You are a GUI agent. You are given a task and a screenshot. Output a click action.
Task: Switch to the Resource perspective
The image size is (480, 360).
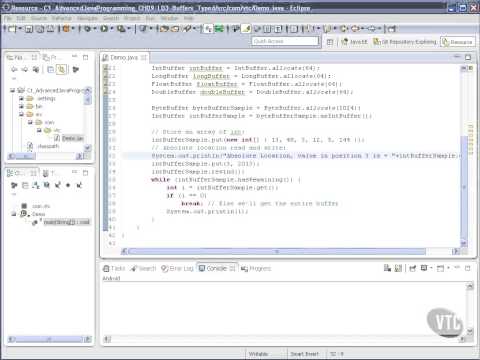457,42
